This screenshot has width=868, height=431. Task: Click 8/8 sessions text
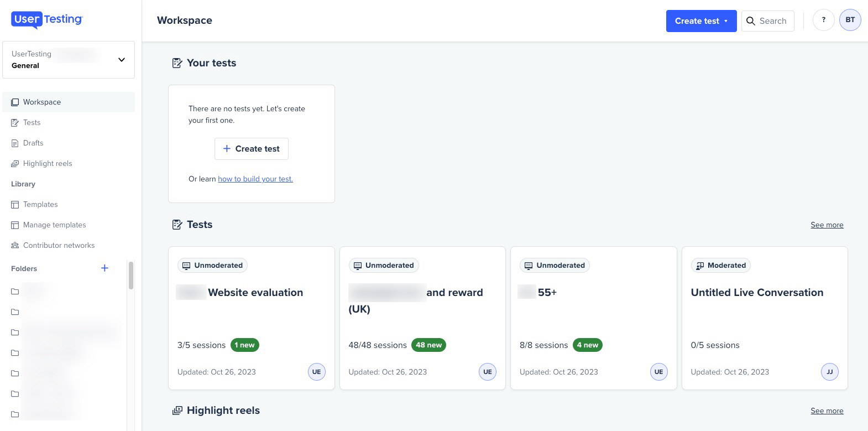click(543, 345)
